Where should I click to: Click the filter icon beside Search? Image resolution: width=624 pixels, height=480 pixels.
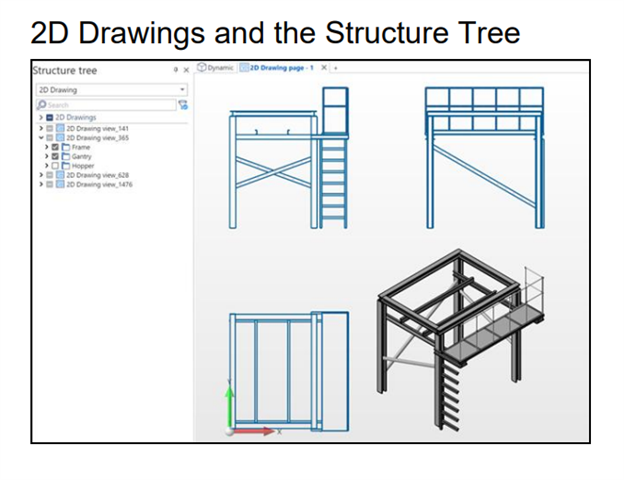point(183,104)
